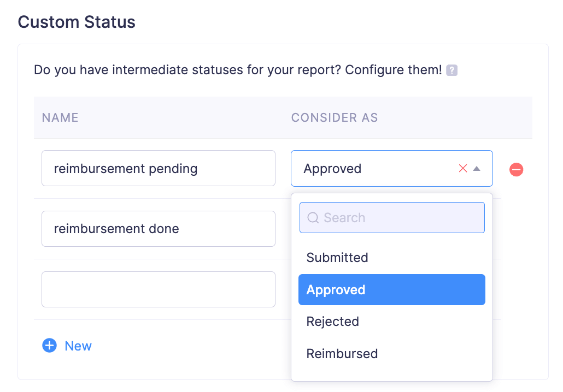563x392 pixels.
Task: Click the CONSIDER AS column header
Action: click(x=335, y=117)
